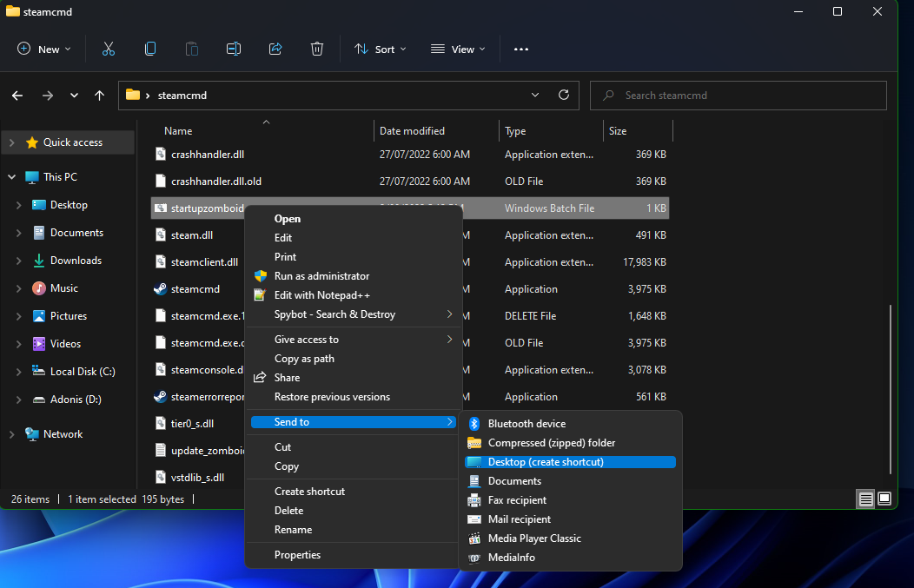Expand the Quick access tree node
The width and height of the screenshot is (914, 588).
point(11,142)
